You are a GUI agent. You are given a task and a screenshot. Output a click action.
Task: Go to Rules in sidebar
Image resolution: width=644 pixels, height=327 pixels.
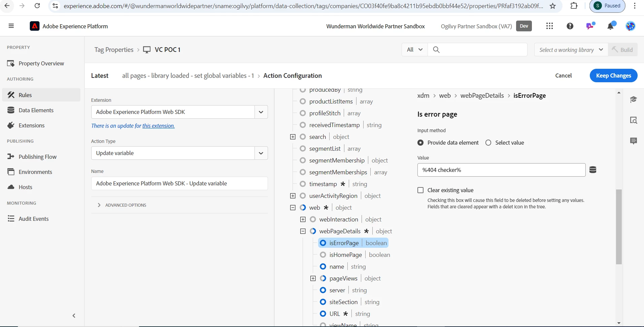tap(41, 95)
